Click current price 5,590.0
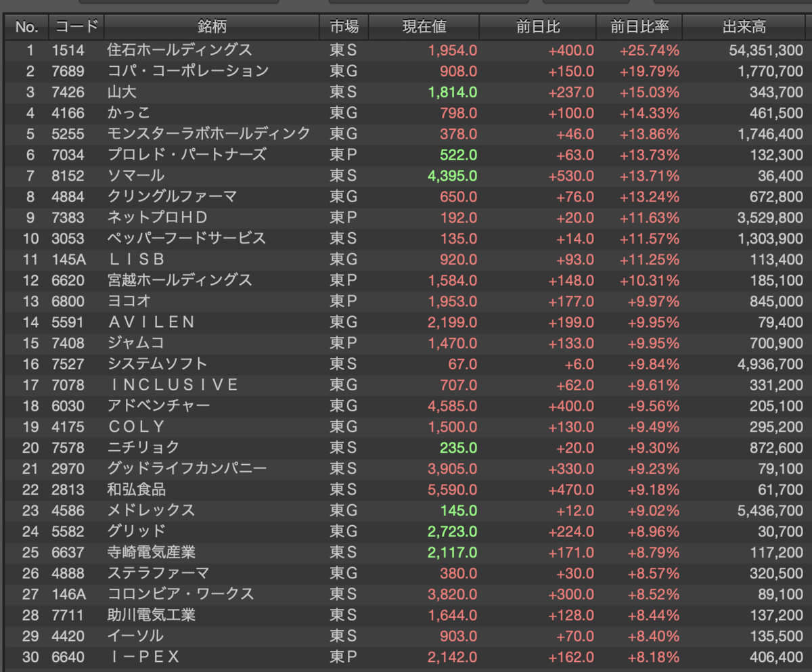This screenshot has height=672, width=812. [x=453, y=490]
